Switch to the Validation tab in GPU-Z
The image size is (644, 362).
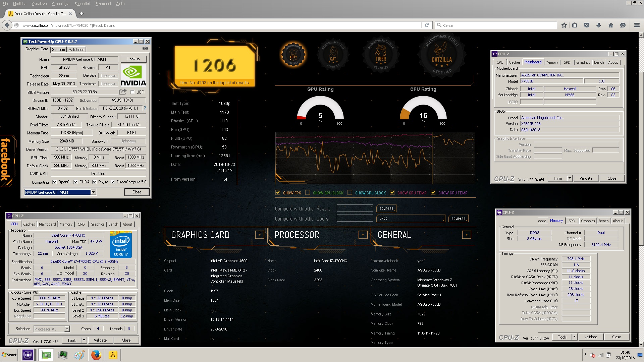pyautogui.click(x=76, y=50)
